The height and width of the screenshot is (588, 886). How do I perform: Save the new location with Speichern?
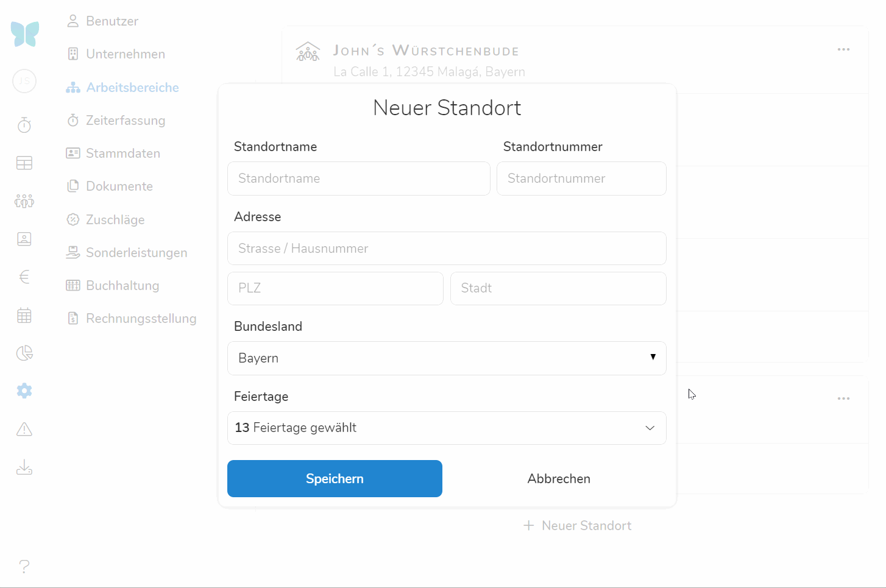coord(335,479)
